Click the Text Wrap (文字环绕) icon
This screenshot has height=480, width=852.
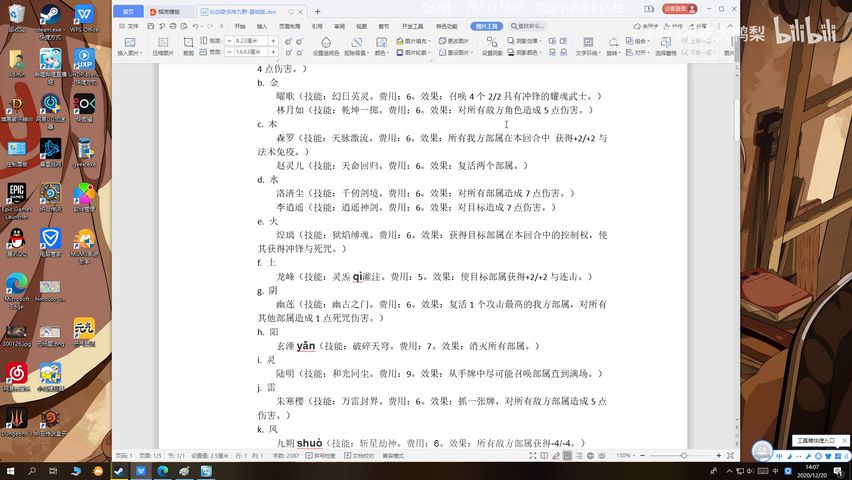(x=588, y=46)
